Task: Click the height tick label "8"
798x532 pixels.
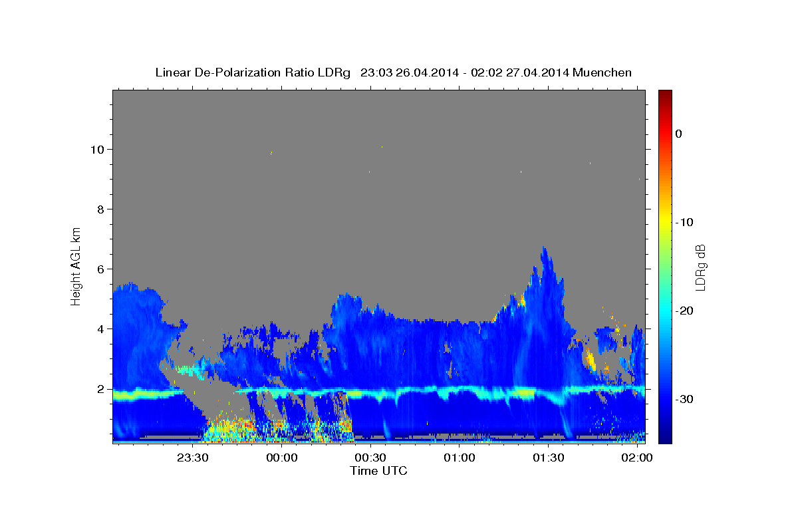Action: point(102,209)
